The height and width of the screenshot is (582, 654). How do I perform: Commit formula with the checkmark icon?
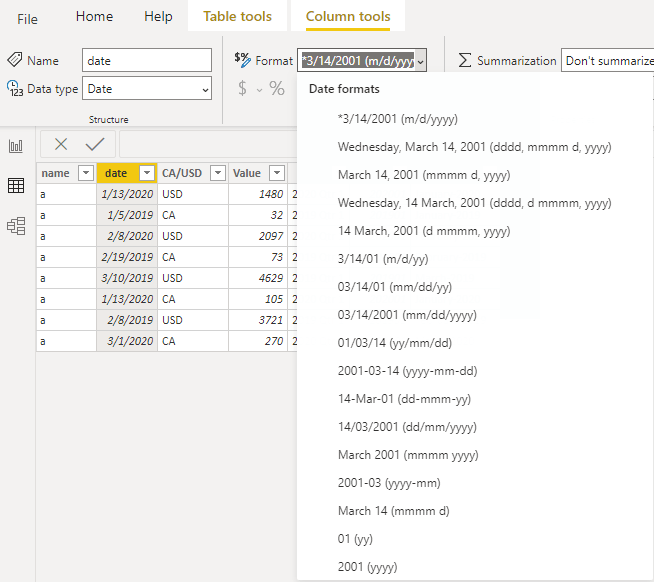point(95,144)
